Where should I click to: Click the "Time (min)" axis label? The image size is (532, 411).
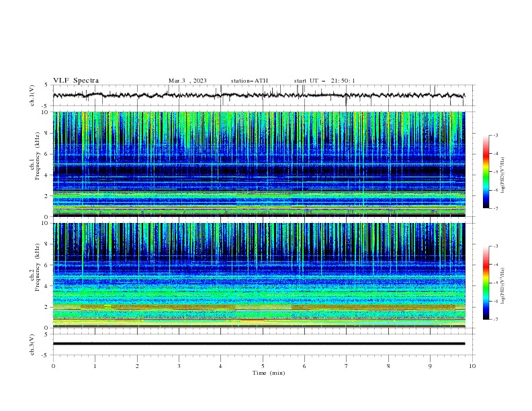point(269,373)
